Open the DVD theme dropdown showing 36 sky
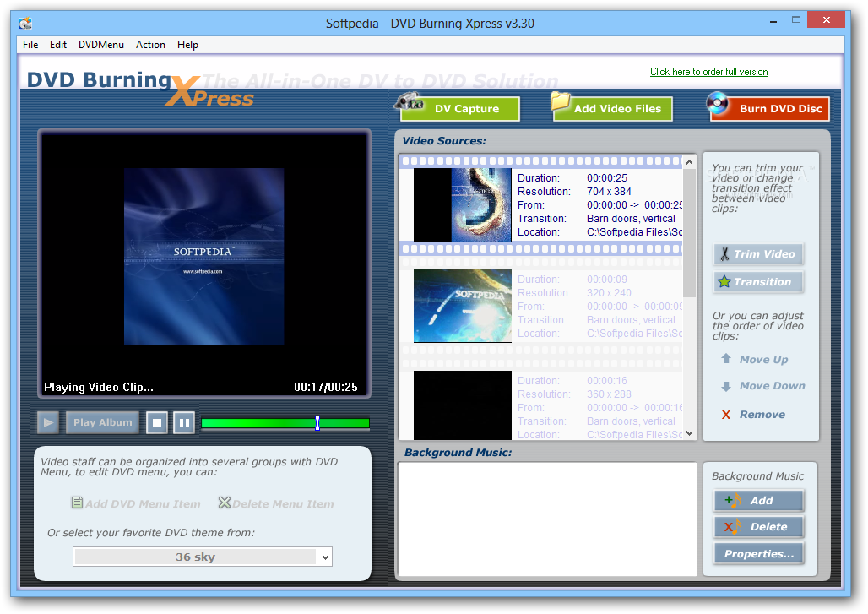Image resolution: width=868 pixels, height=614 pixels. coord(203,557)
